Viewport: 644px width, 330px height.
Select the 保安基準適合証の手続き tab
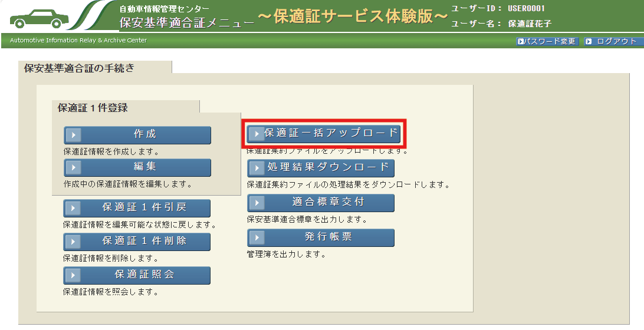[96, 68]
